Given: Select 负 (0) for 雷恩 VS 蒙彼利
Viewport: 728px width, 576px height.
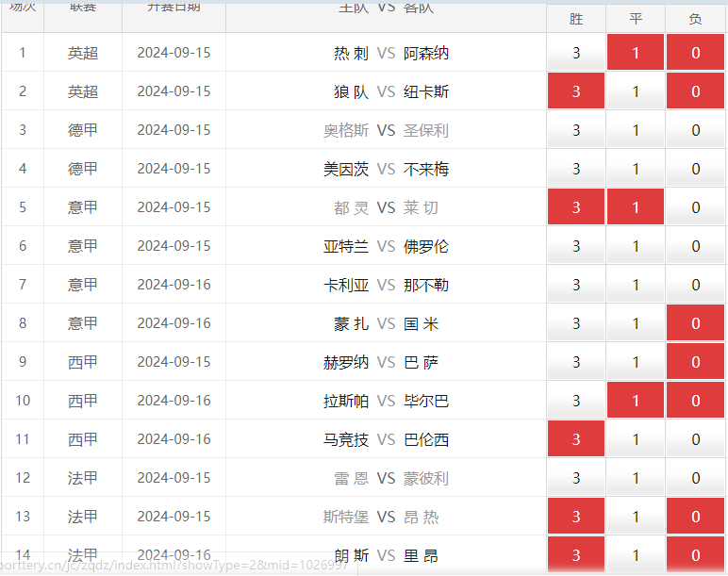Looking at the screenshot, I should click(x=695, y=478).
